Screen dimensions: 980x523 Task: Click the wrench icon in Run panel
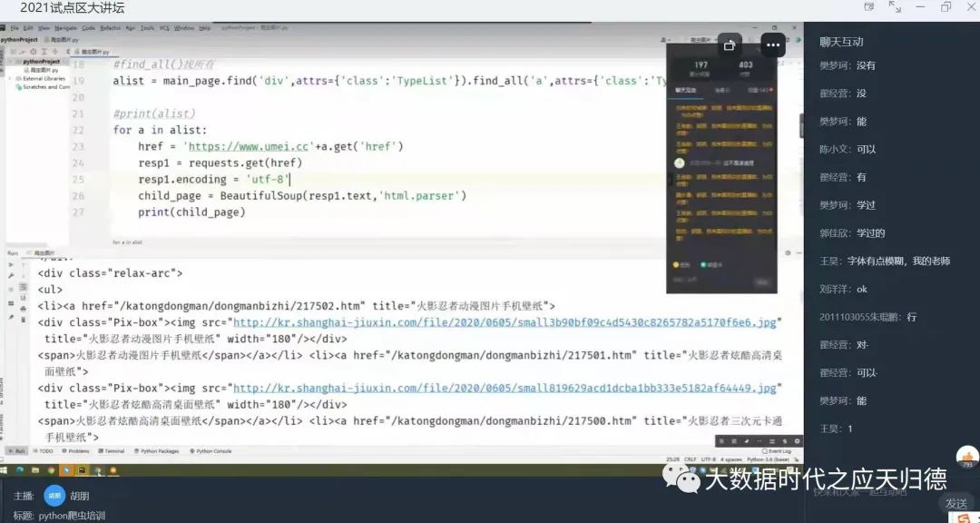[x=11, y=276]
